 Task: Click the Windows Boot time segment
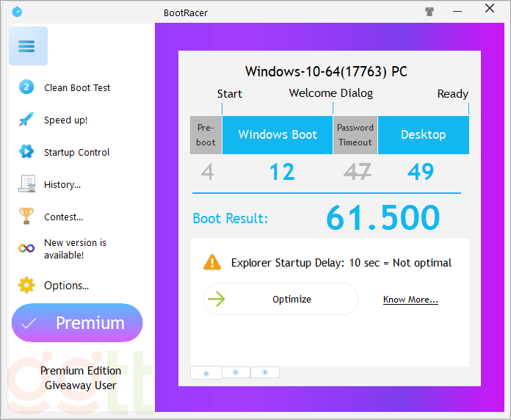(278, 135)
